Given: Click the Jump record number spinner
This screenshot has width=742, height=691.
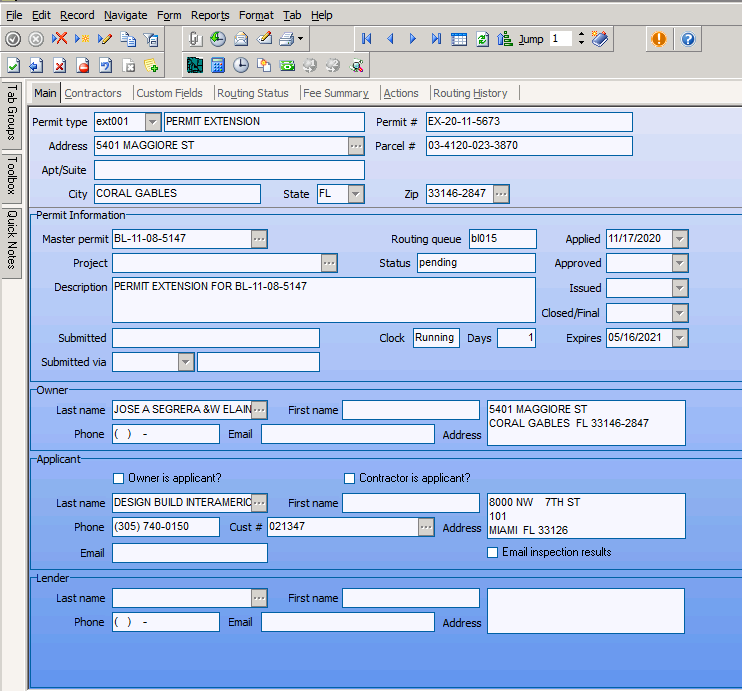Looking at the screenshot, I should (581, 39).
